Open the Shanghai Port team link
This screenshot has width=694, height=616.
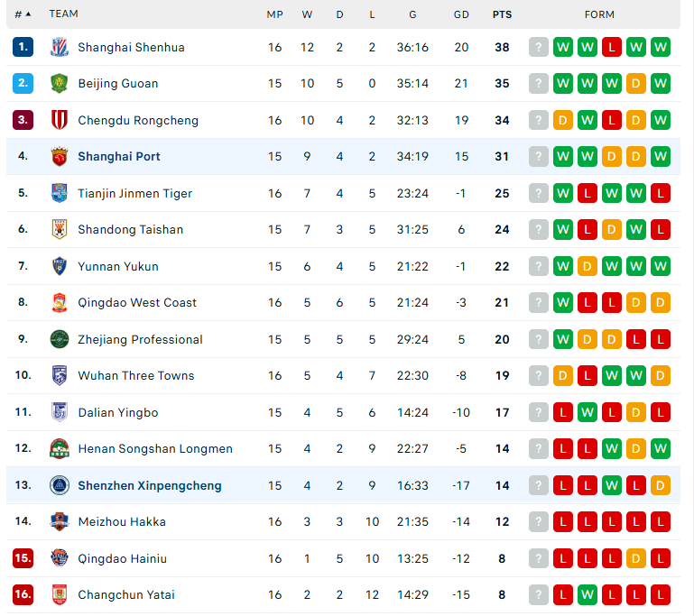[x=119, y=157]
